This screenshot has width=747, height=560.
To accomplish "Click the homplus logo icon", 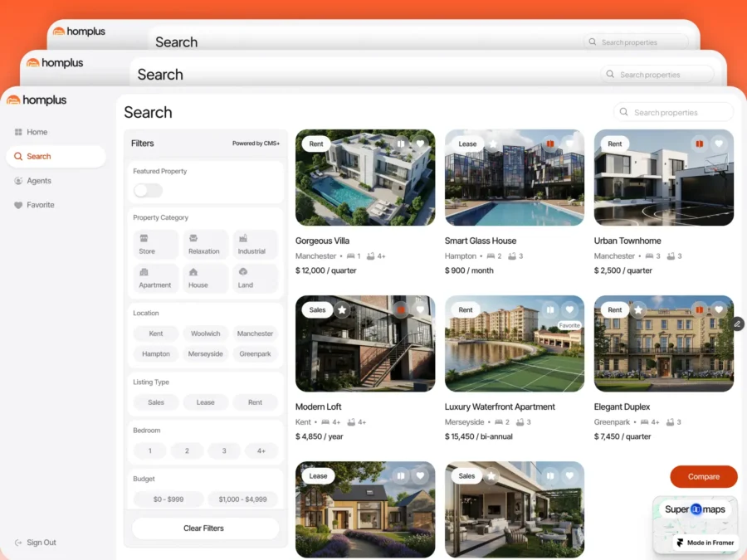I will click(15, 100).
